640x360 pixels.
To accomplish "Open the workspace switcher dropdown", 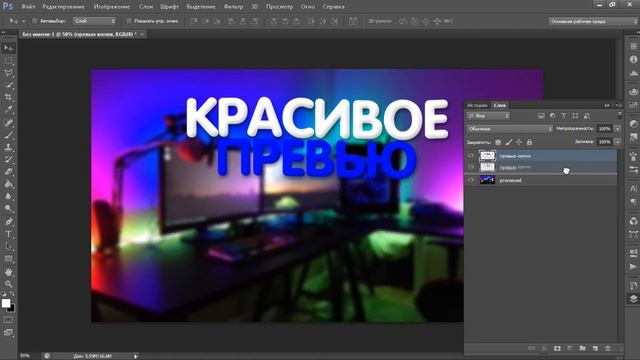I will (593, 21).
